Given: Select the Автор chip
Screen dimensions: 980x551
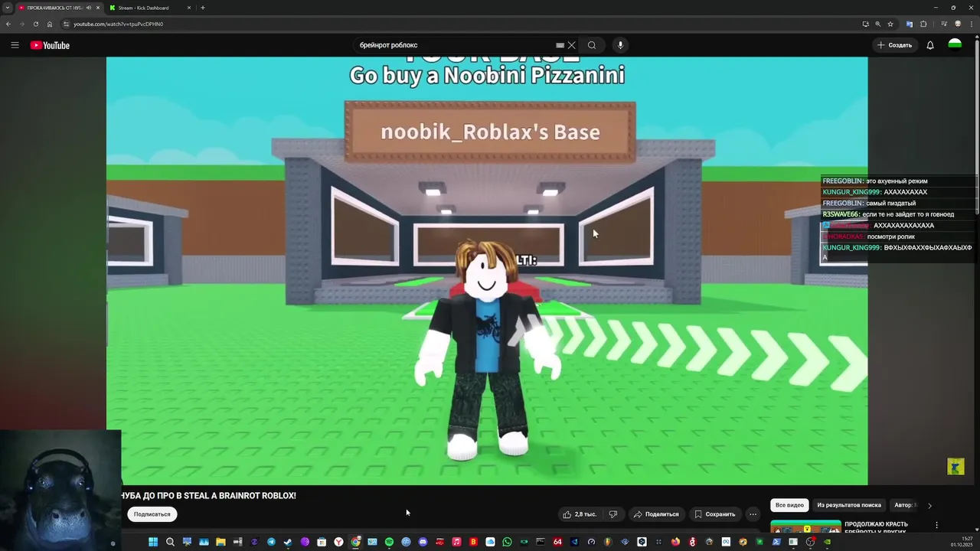Looking at the screenshot, I should tap(903, 505).
